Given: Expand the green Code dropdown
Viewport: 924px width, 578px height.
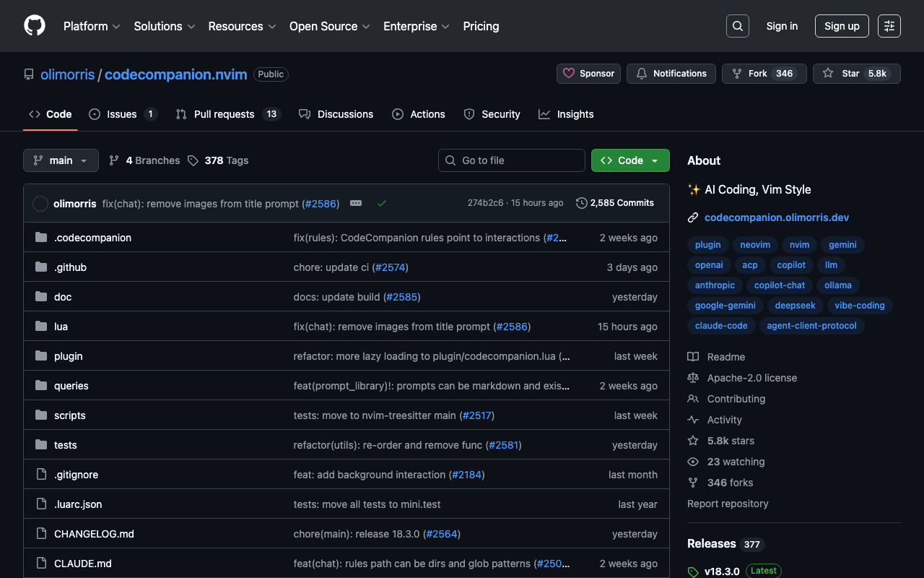Looking at the screenshot, I should pos(629,160).
